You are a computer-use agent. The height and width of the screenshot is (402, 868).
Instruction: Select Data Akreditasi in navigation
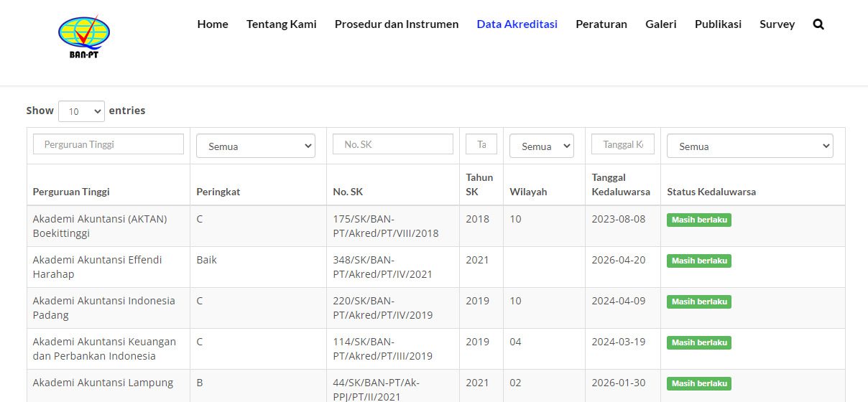[517, 24]
